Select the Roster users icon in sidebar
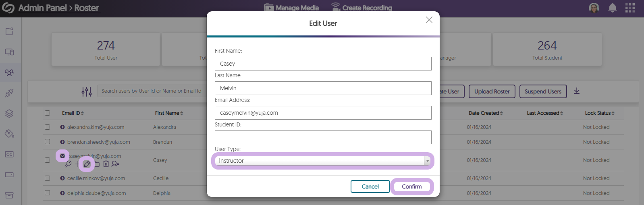644x205 pixels. click(x=9, y=72)
